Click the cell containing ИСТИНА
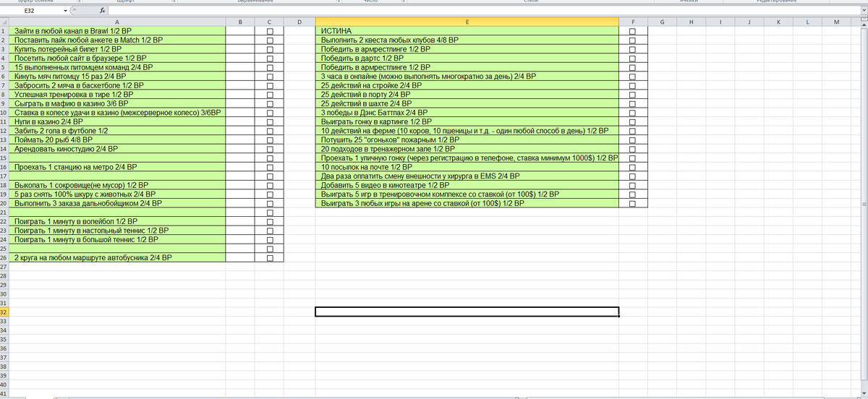868x399 pixels. 467,32
